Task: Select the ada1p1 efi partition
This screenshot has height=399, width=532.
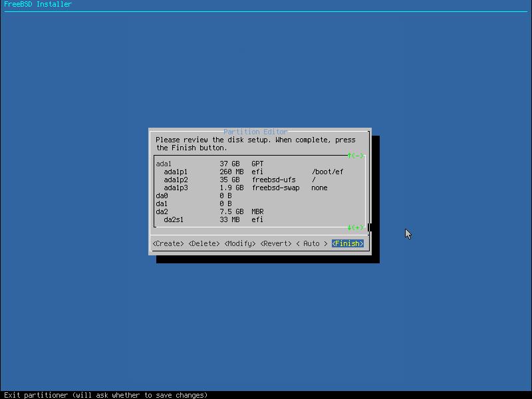Action: click(x=259, y=172)
